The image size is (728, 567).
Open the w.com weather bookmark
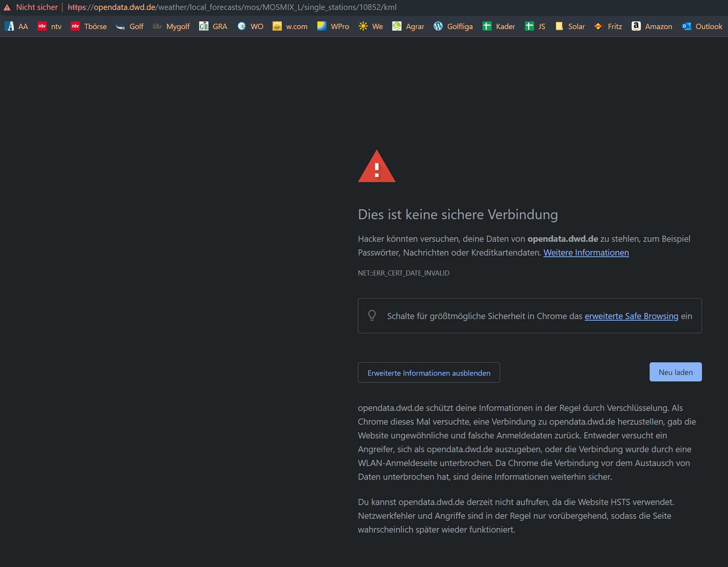290,26
